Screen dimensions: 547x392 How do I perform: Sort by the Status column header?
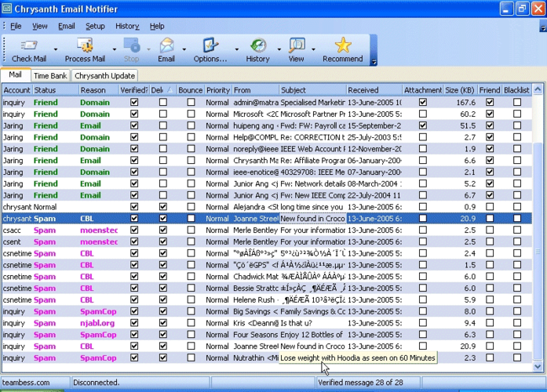56,90
